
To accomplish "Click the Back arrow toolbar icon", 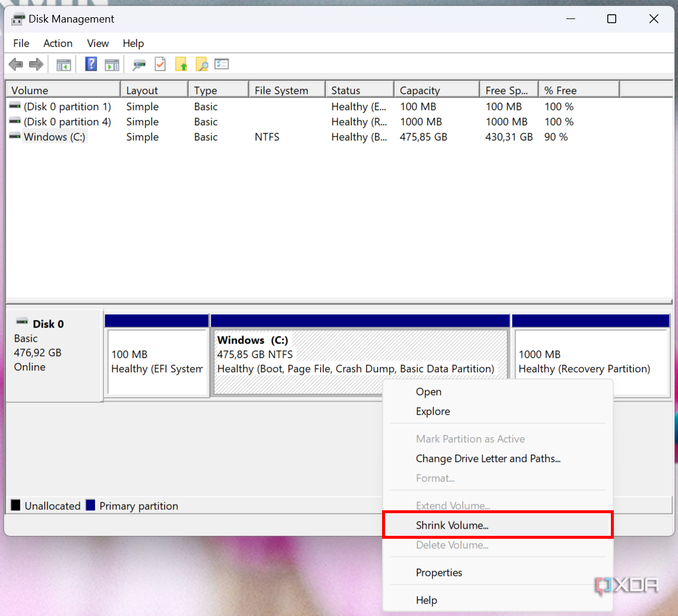I will (x=16, y=64).
